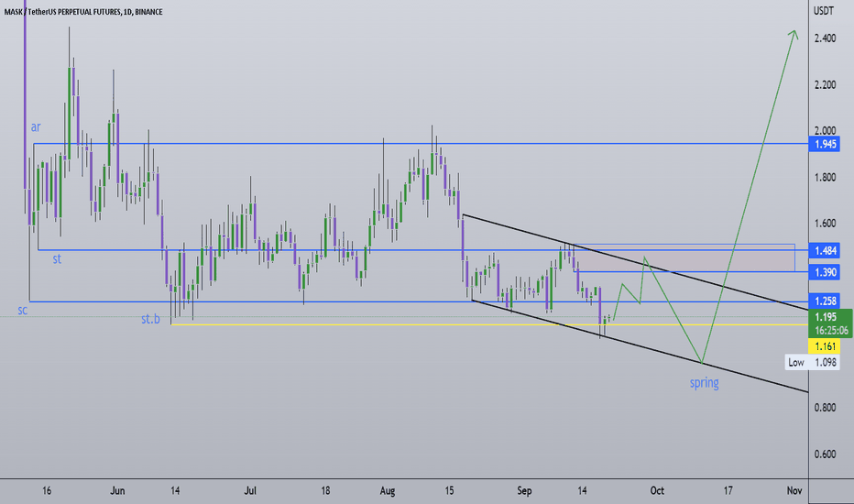Click the 2.400 price axis tick
This screenshot has height=504, width=854.
825,38
